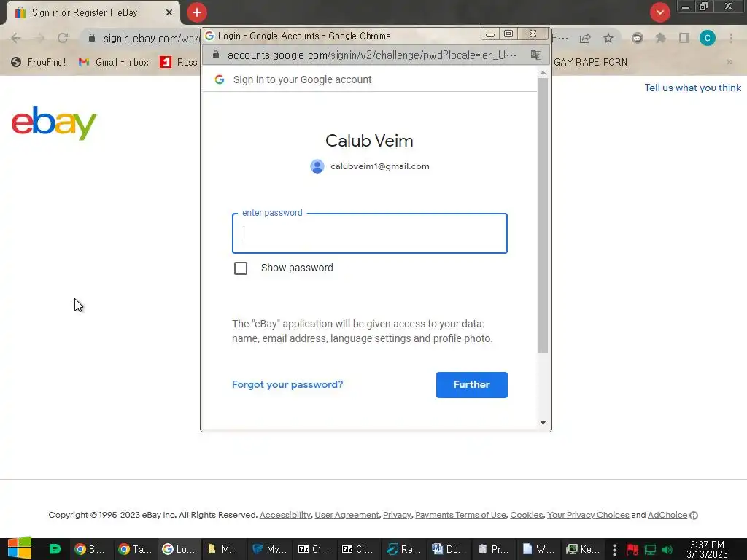This screenshot has width=747, height=560.
Task: Open the Privacy footer link
Action: tap(397, 515)
